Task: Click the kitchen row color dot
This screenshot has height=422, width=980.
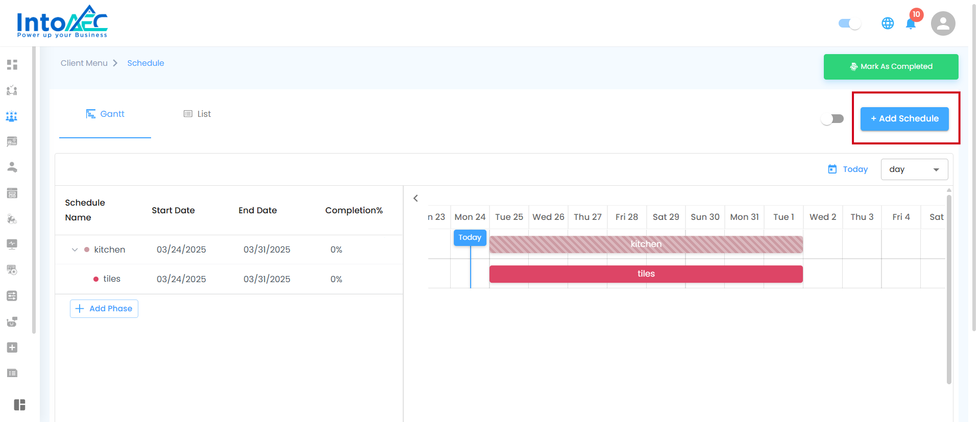Action: pos(87,250)
